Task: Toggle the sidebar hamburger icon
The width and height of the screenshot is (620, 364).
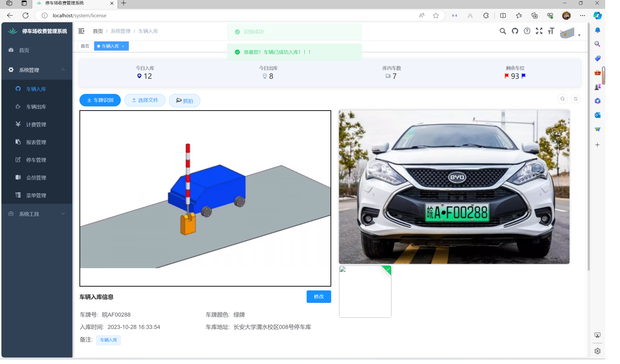Action: [x=81, y=31]
